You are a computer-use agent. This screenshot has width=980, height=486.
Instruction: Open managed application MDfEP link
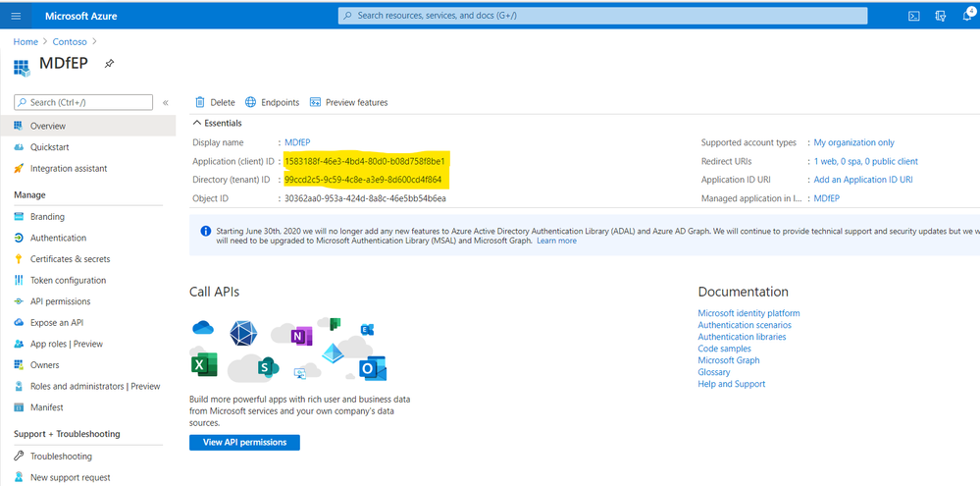click(x=827, y=198)
